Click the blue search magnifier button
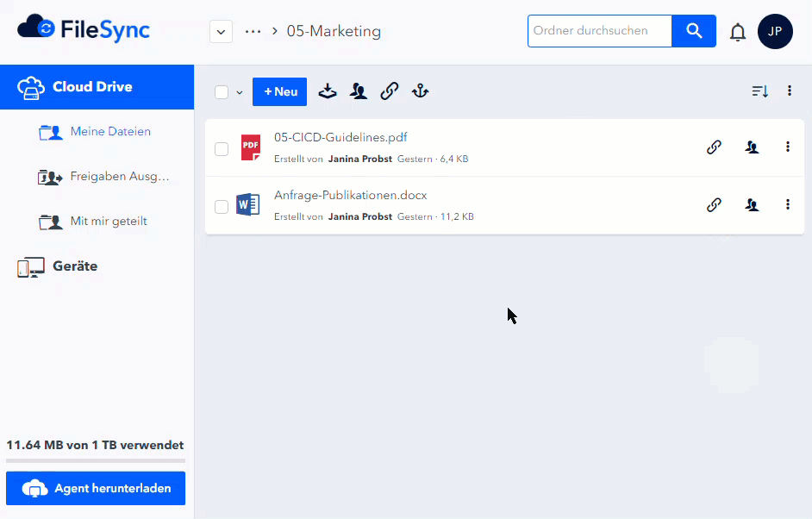The image size is (812, 519). point(694,31)
